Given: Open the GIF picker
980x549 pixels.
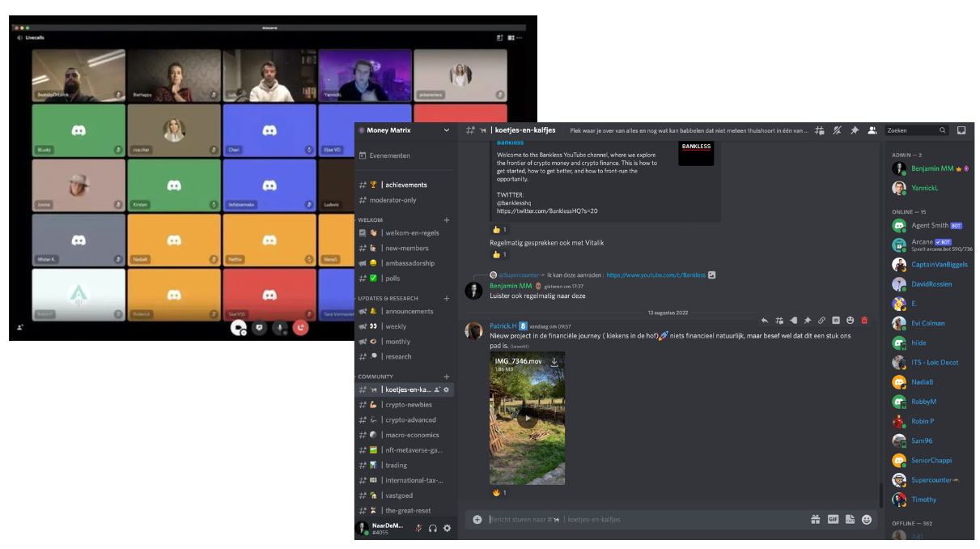Looking at the screenshot, I should pos(833,520).
